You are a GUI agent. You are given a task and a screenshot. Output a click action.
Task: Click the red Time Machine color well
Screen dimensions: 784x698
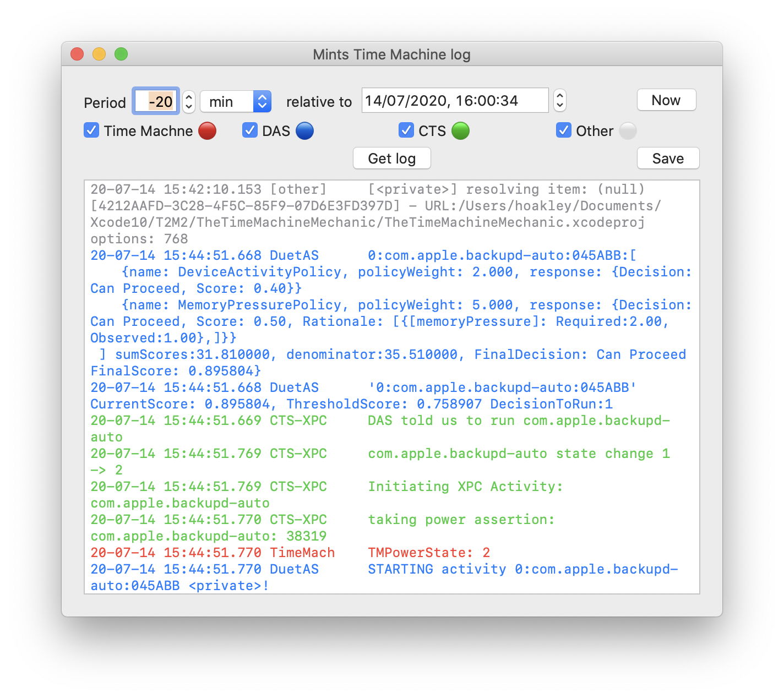[207, 131]
